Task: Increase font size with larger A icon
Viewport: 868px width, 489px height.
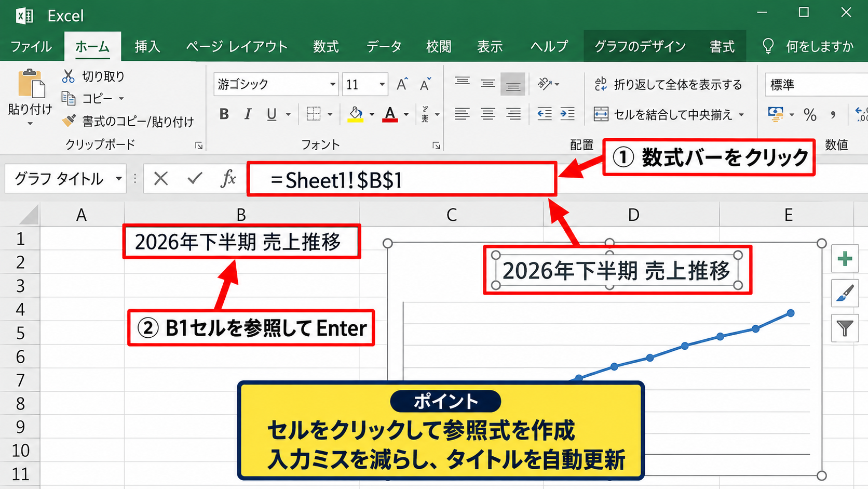Action: 402,84
